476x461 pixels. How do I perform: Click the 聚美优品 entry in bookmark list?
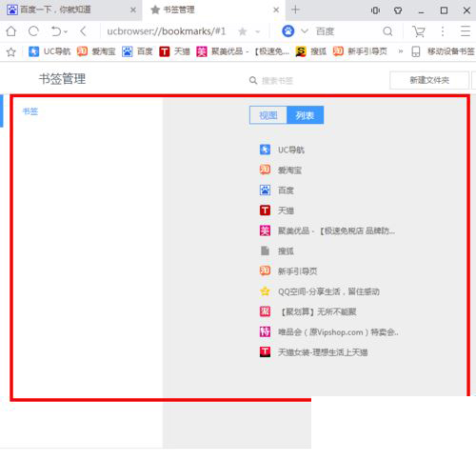pyautogui.click(x=327, y=230)
